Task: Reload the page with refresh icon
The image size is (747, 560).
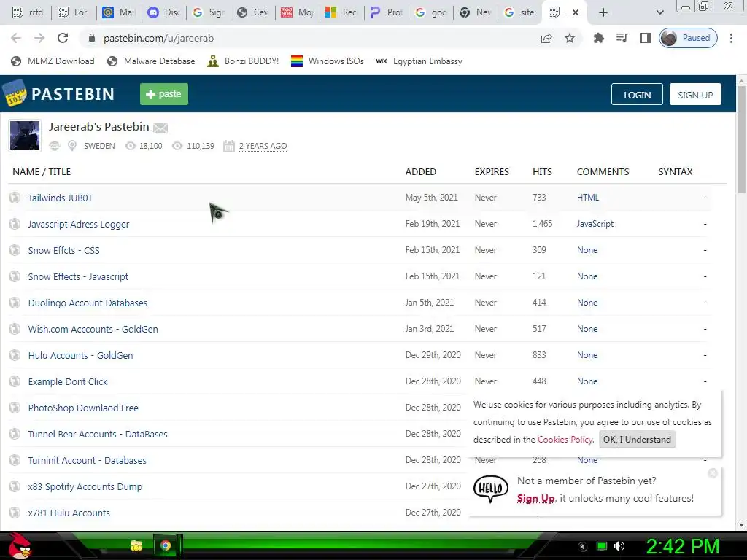Action: point(63,38)
